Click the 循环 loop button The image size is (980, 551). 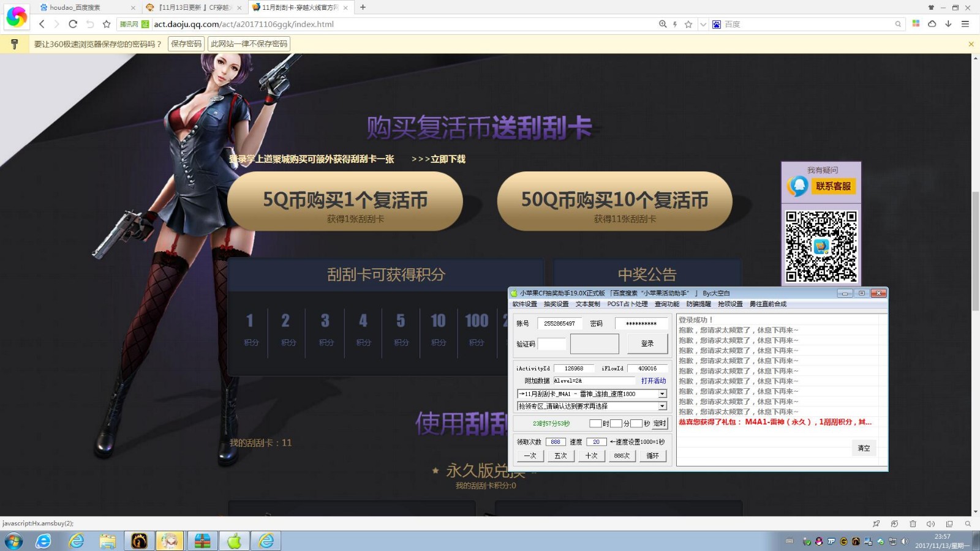click(x=653, y=455)
